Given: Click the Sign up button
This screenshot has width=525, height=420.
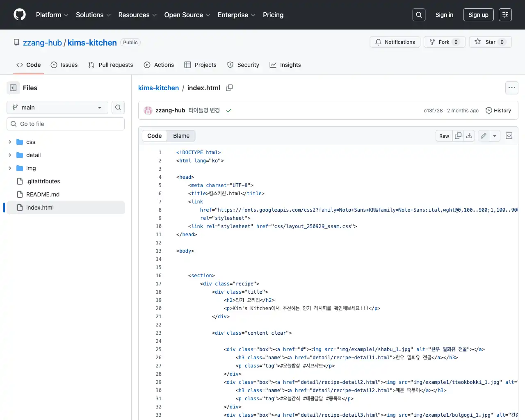Looking at the screenshot, I should (478, 14).
